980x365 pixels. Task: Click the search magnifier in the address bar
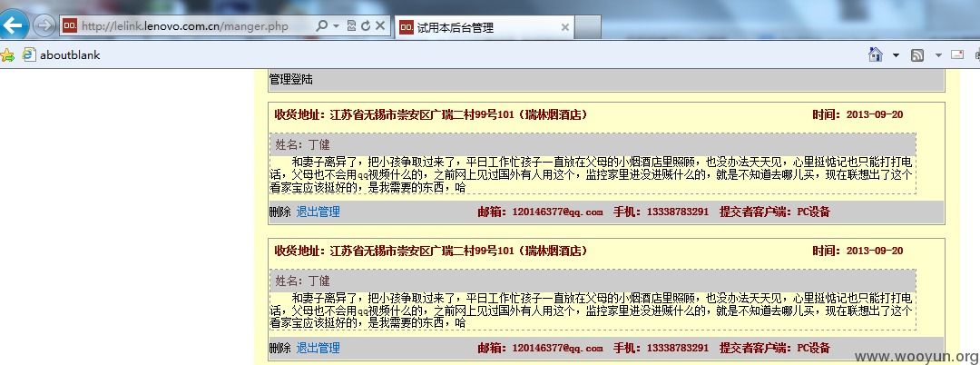point(322,26)
